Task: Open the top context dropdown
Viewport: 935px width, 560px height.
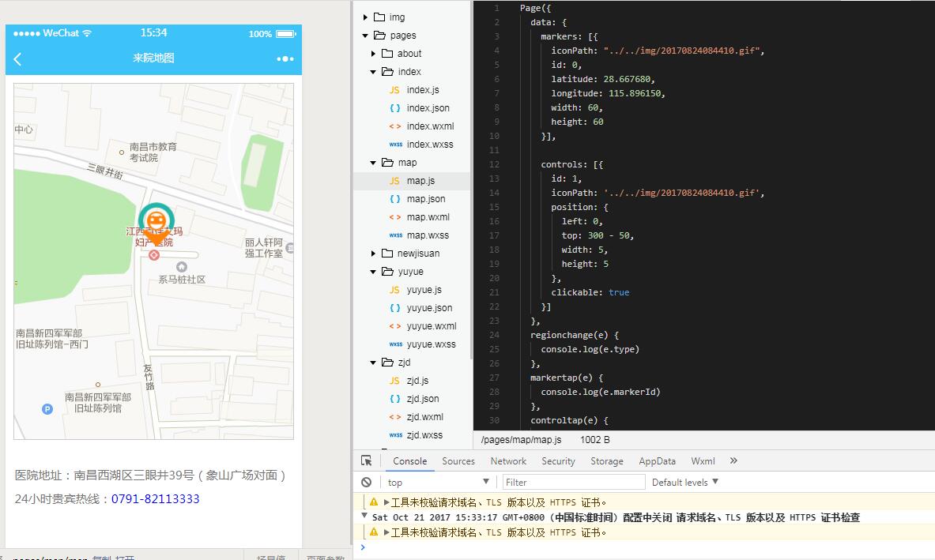Action: coord(439,483)
